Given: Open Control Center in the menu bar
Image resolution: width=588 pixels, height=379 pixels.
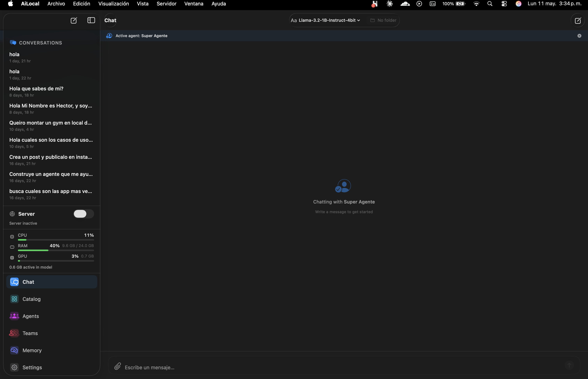Looking at the screenshot, I should tap(504, 4).
